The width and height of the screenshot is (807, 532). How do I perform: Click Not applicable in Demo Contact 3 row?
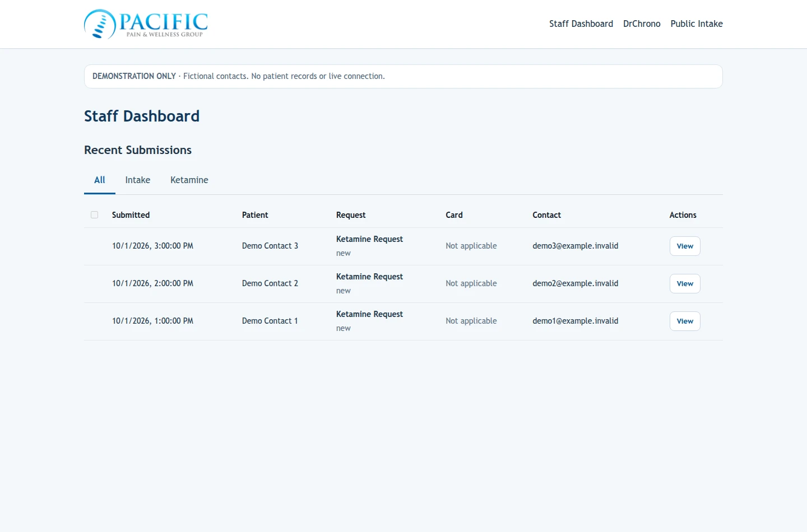(x=471, y=246)
